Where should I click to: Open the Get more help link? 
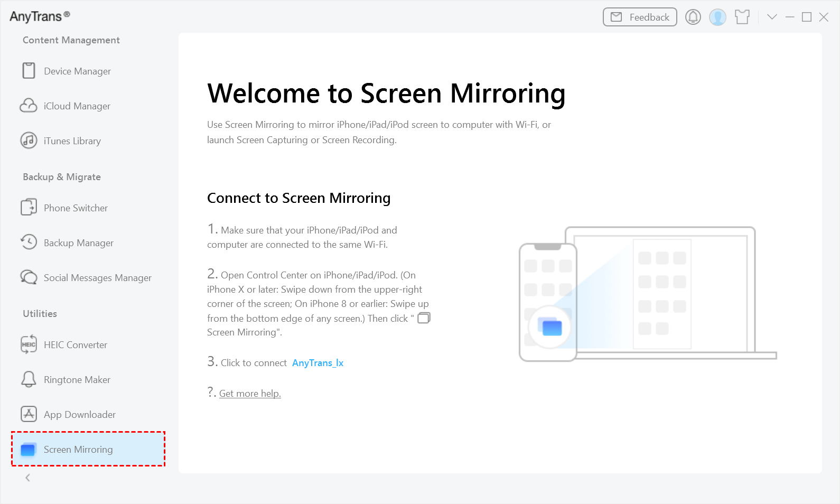point(250,394)
